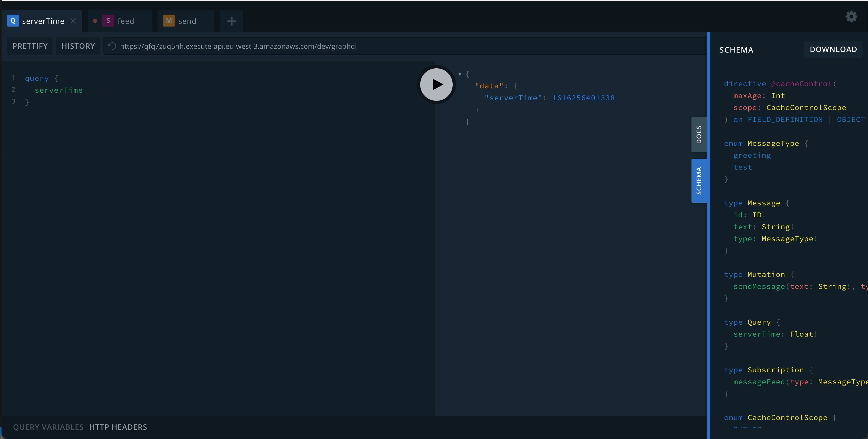868x439 pixels.
Task: Click the greeting enum value
Action: (x=752, y=156)
